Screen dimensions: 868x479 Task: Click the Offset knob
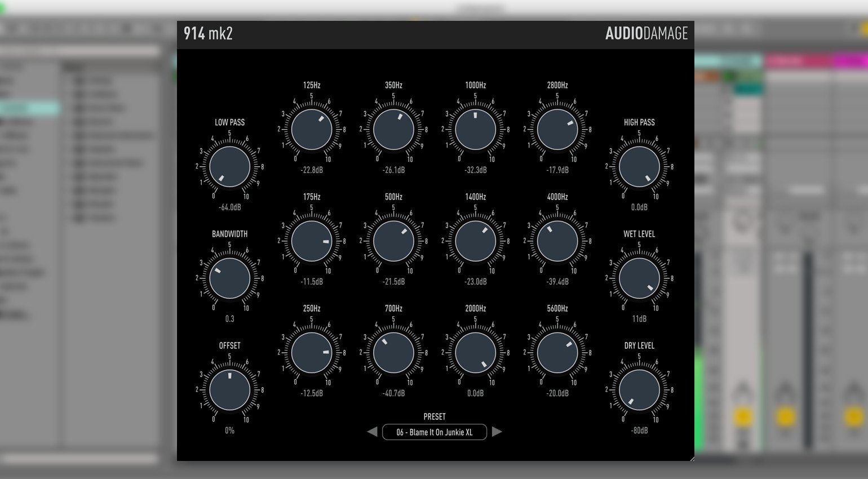(x=229, y=390)
